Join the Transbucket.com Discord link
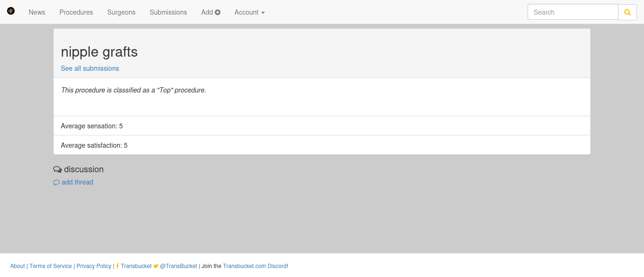This screenshot has height=277, width=644. [255, 266]
